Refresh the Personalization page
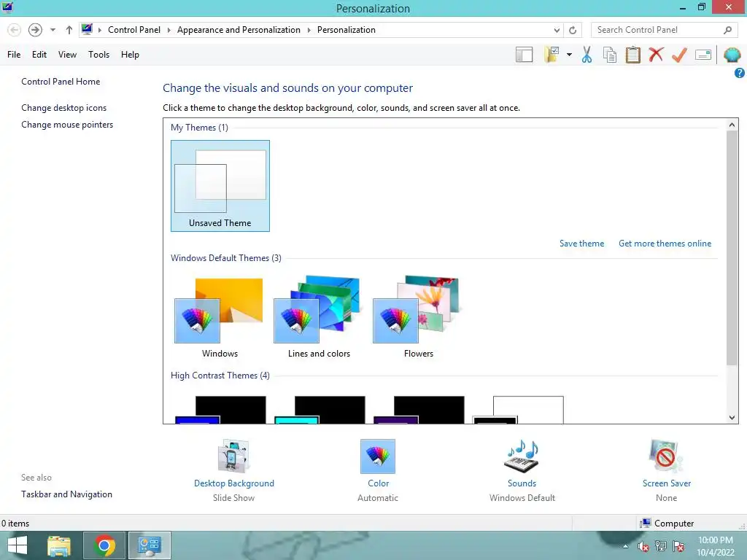This screenshot has width=747, height=560. [x=573, y=30]
